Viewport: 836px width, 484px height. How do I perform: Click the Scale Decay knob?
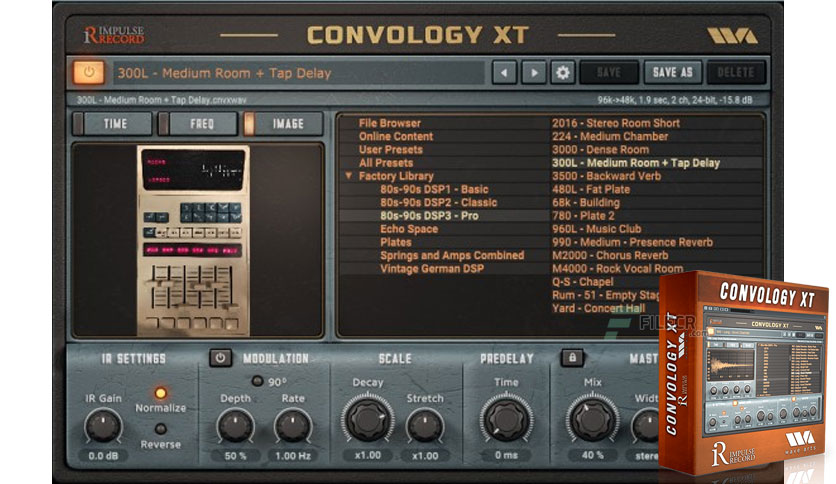(x=368, y=418)
